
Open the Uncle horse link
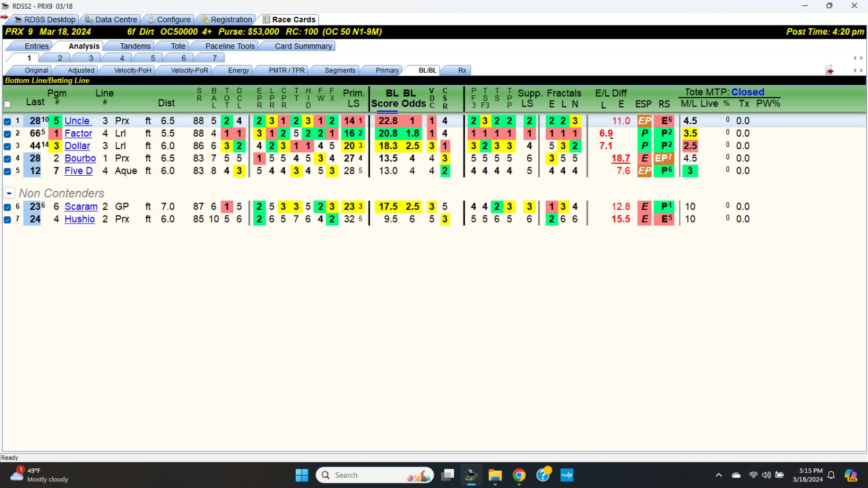(x=77, y=121)
